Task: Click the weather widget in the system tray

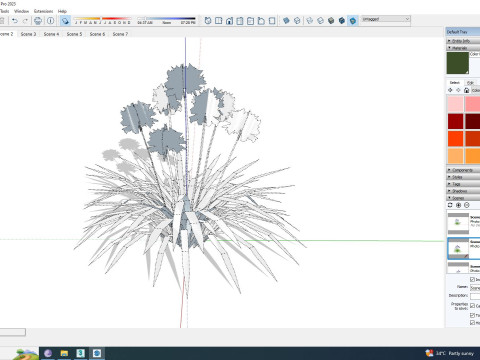Action: coord(450,353)
